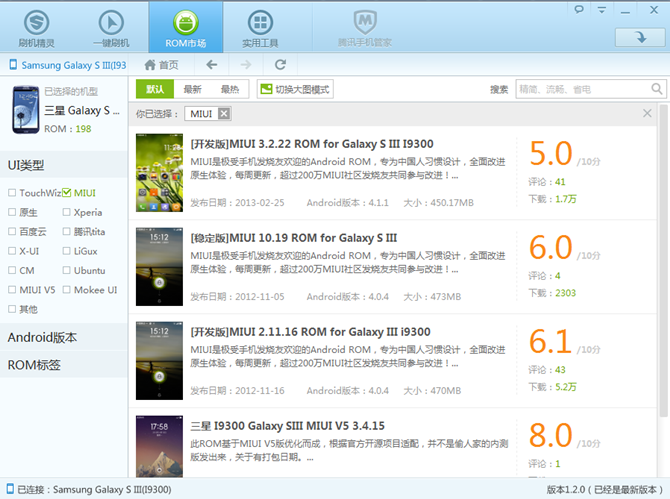Remove the MIUI filter tag
Viewport: 670px width, 499px height.
click(x=224, y=114)
